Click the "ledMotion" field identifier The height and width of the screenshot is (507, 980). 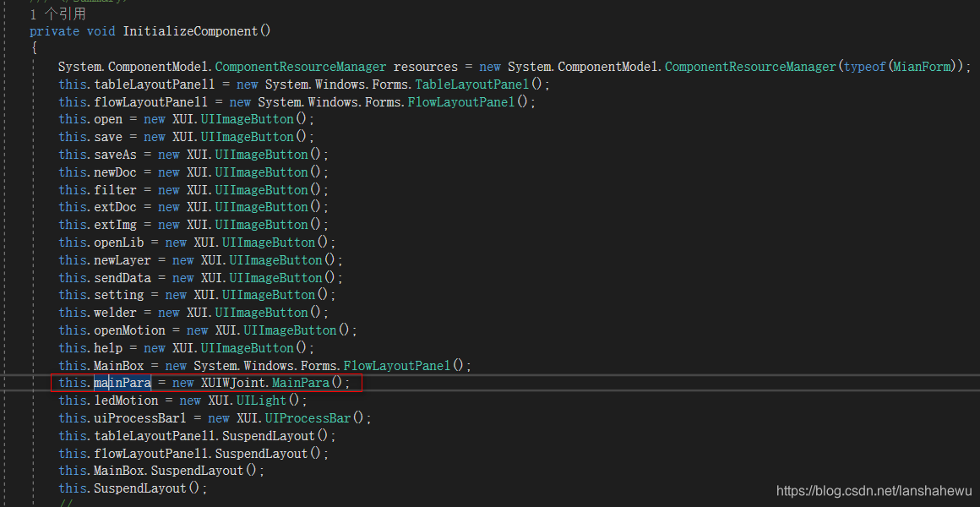tap(126, 400)
